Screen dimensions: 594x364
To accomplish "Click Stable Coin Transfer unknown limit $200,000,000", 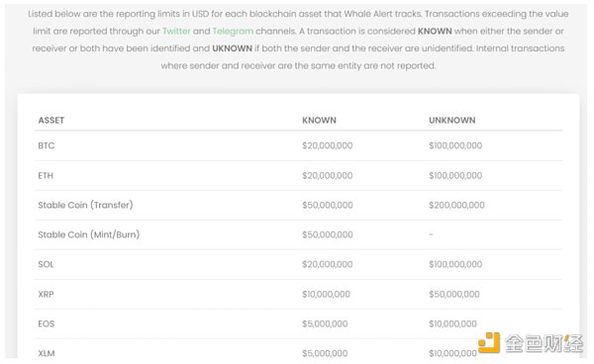I will tap(456, 205).
